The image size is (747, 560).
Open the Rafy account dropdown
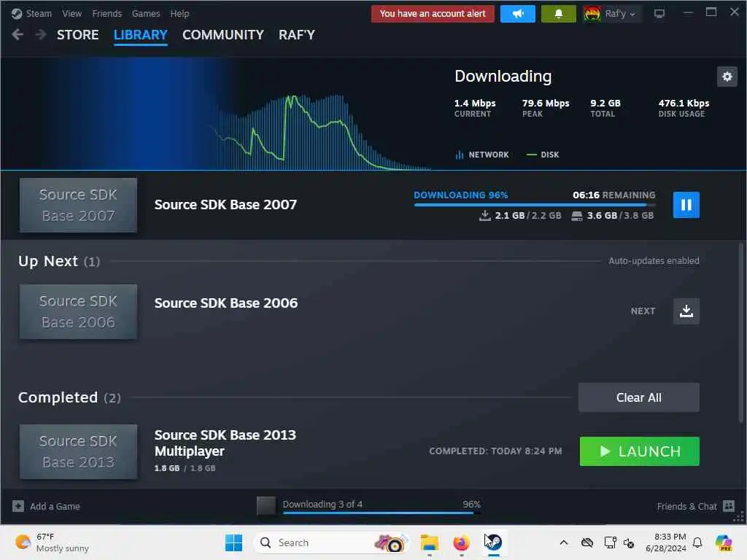coord(620,14)
